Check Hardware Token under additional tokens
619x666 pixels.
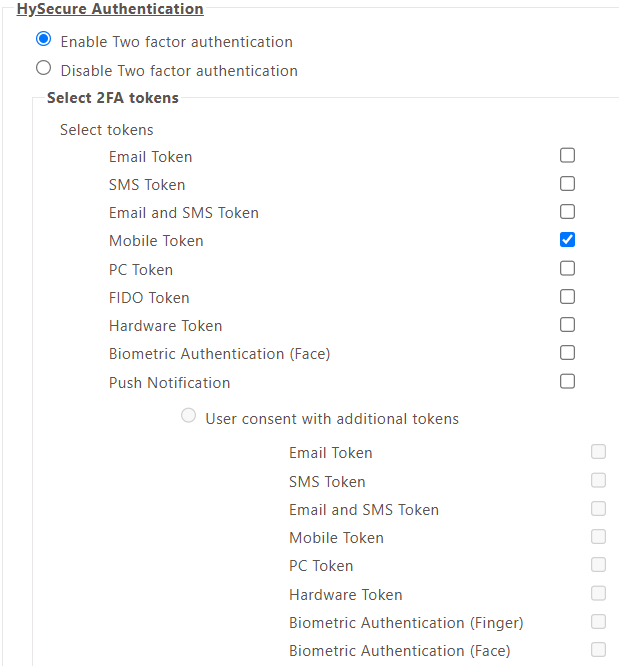tap(598, 594)
